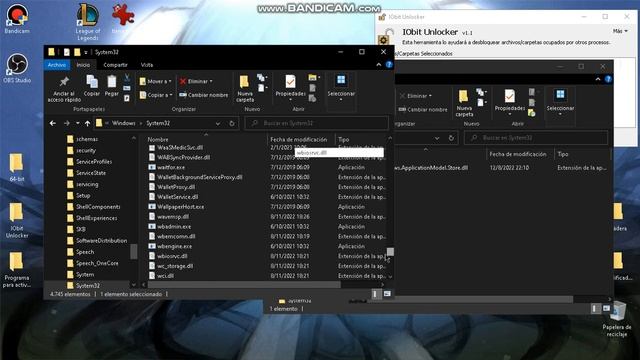The width and height of the screenshot is (640, 360).
Task: Select Speech_OneCore folder in tree
Action: pos(97,263)
